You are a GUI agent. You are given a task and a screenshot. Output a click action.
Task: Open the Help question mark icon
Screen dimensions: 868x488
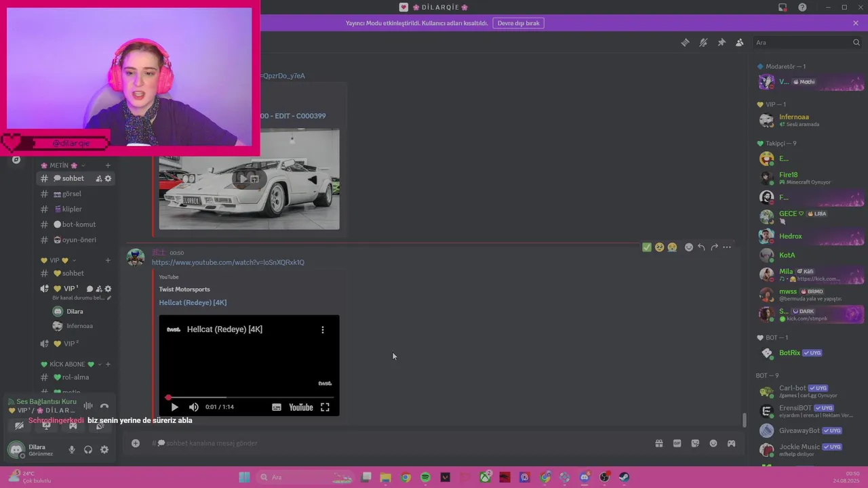tap(802, 7)
